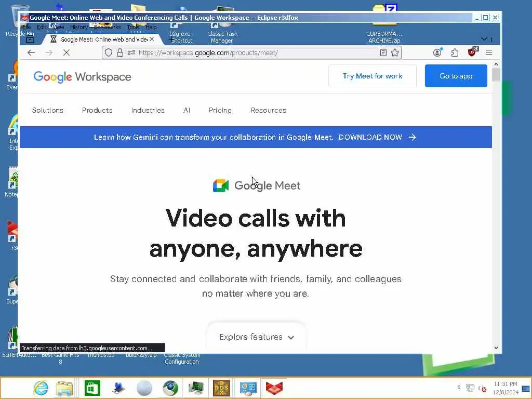The height and width of the screenshot is (399, 532).
Task: Go back to the previous page
Action: click(31, 52)
